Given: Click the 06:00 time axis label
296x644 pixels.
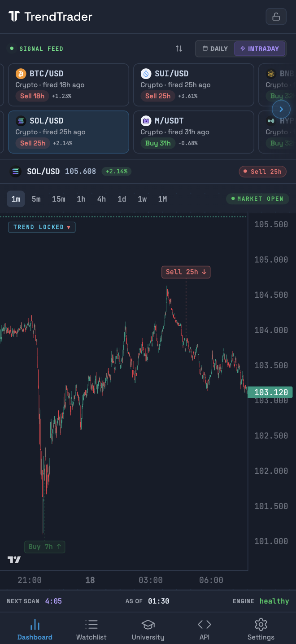Looking at the screenshot, I should click(211, 580).
